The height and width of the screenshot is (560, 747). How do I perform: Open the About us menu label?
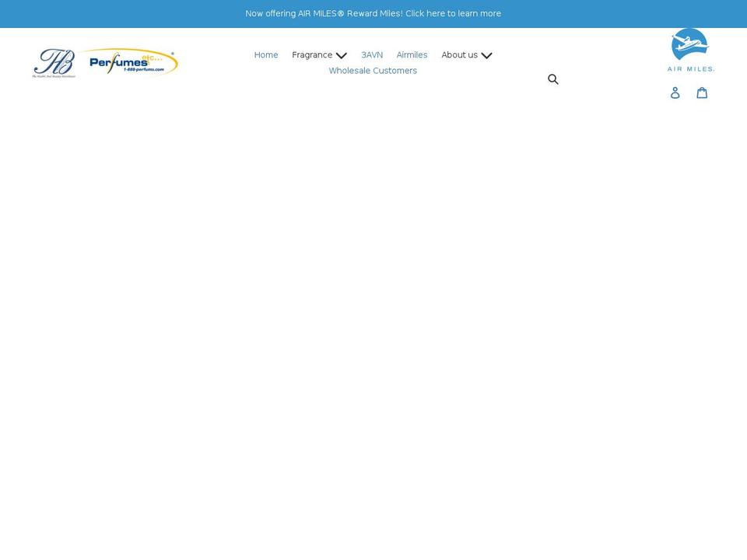[x=459, y=55]
